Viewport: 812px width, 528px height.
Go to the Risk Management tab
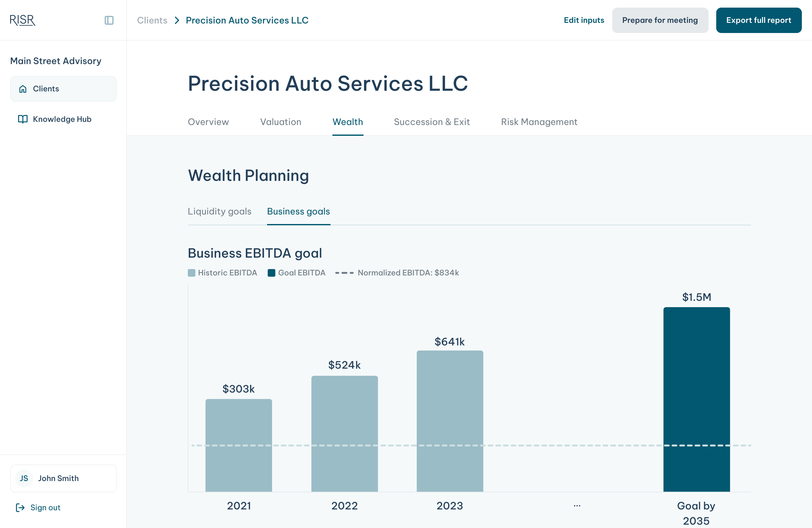539,122
